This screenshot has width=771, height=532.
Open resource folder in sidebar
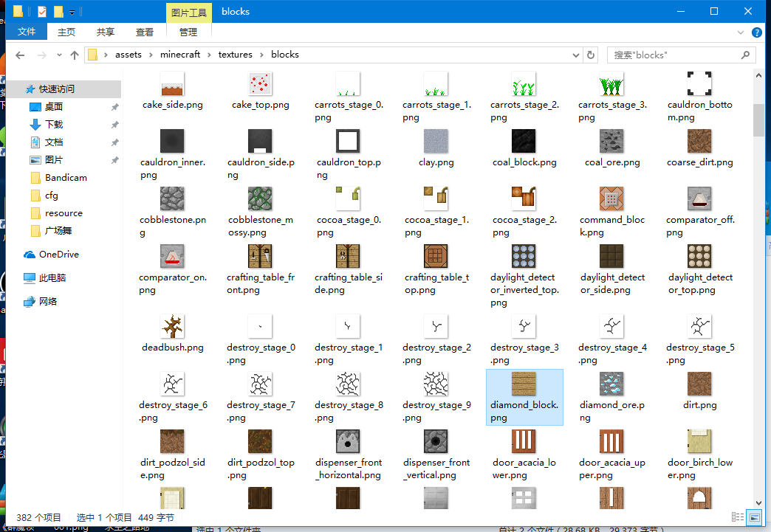66,213
